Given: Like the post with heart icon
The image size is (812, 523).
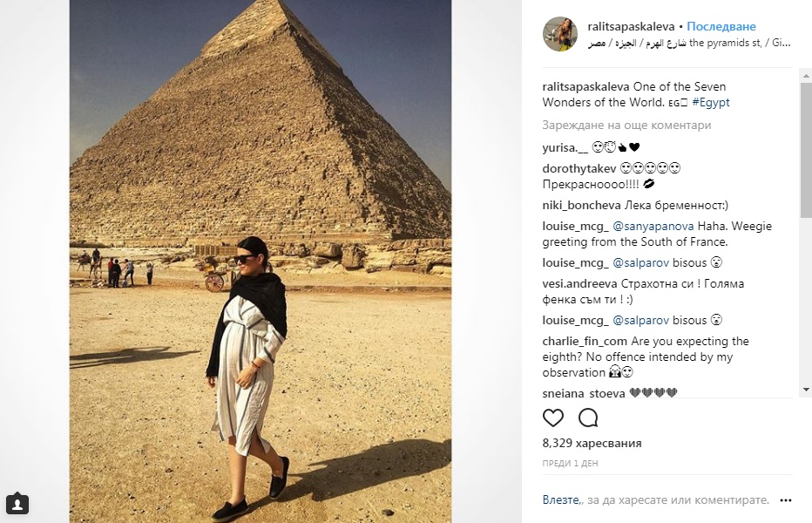Looking at the screenshot, I should click(x=553, y=418).
